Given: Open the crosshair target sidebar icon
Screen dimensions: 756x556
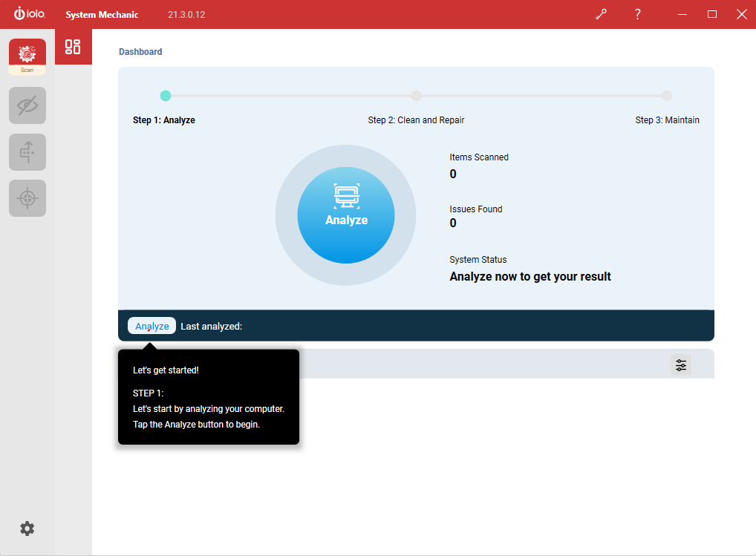Looking at the screenshot, I should click(x=27, y=198).
